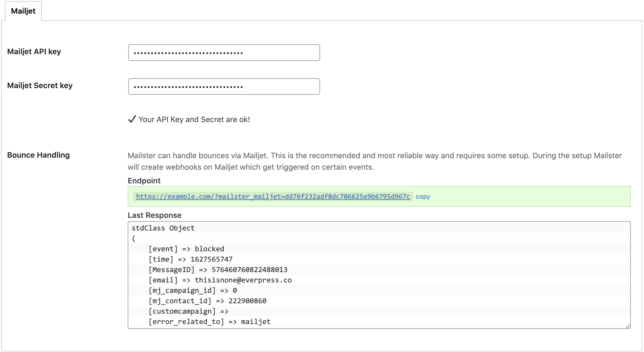Click the "stdClass Object" line
This screenshot has width=644, height=352.
[163, 228]
